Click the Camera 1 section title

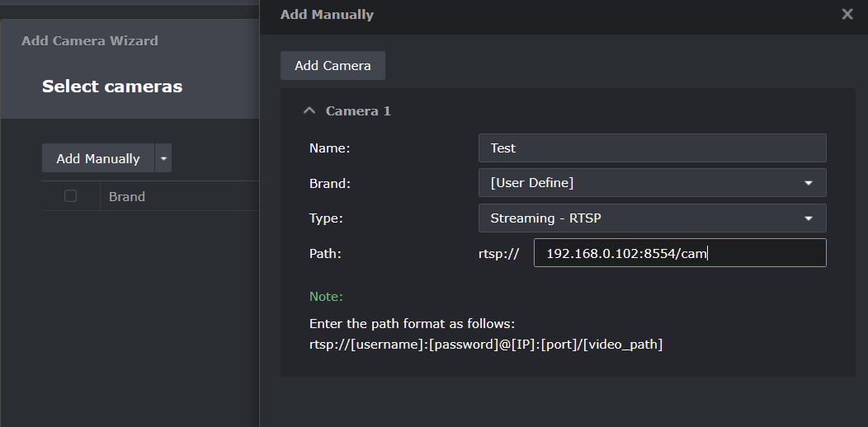pyautogui.click(x=358, y=110)
